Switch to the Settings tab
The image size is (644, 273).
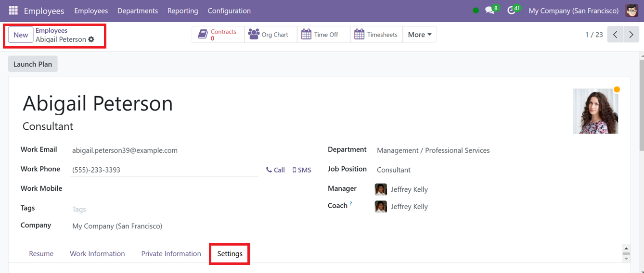230,254
